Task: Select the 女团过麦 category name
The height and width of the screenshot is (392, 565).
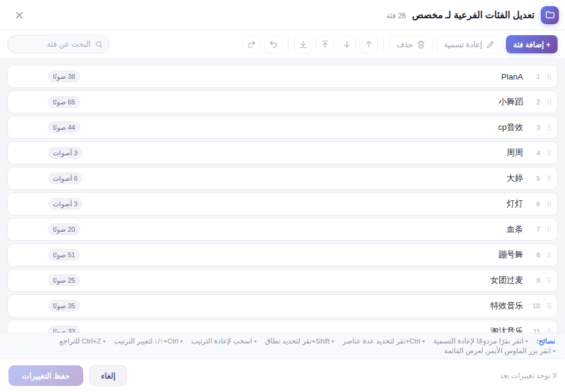Action: coord(507,280)
